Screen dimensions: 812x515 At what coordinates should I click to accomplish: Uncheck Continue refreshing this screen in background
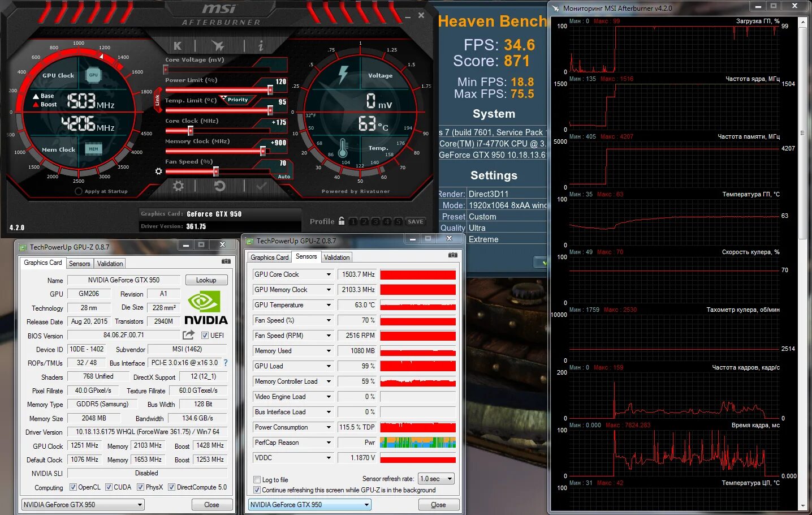pos(257,490)
